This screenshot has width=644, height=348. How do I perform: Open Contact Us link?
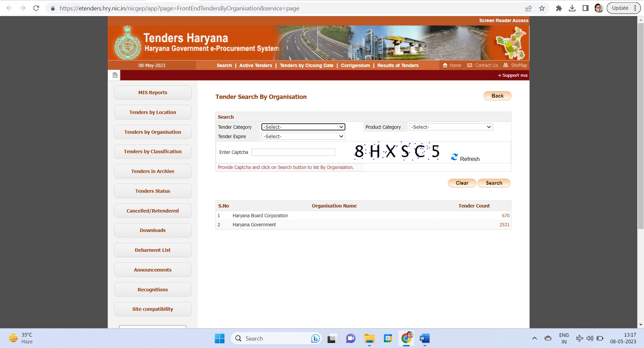pos(483,65)
